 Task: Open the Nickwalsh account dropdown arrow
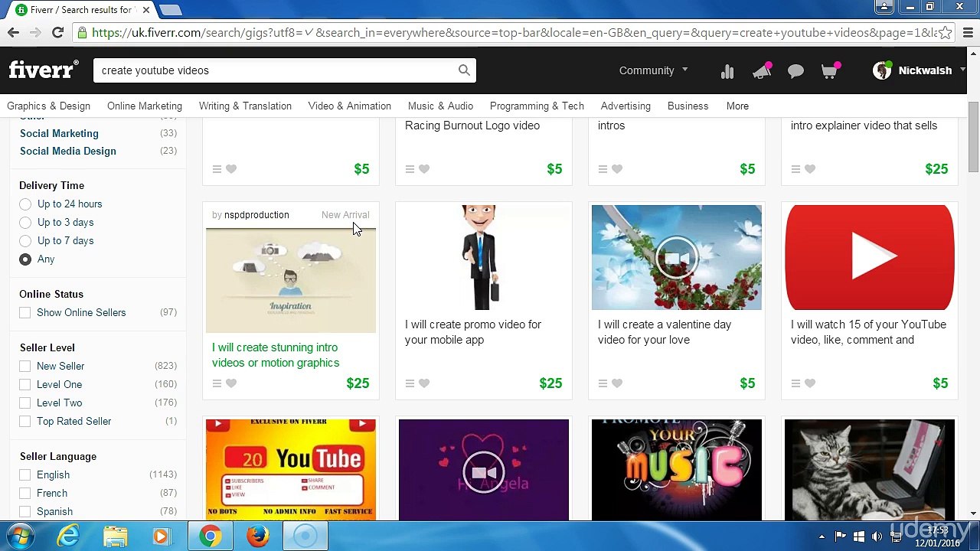point(962,70)
